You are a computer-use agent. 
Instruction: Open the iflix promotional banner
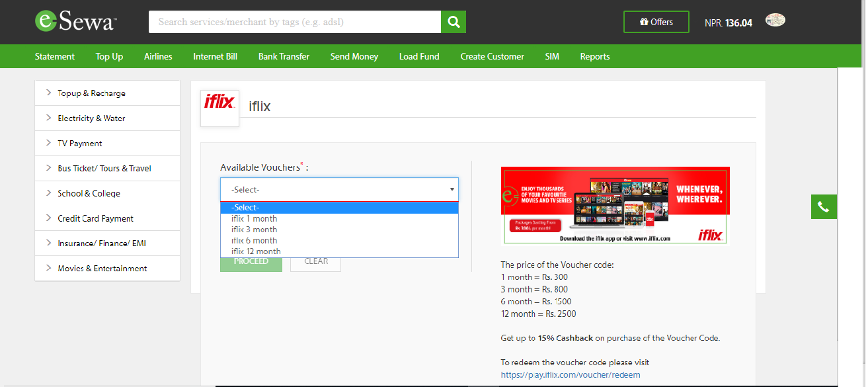click(x=615, y=206)
